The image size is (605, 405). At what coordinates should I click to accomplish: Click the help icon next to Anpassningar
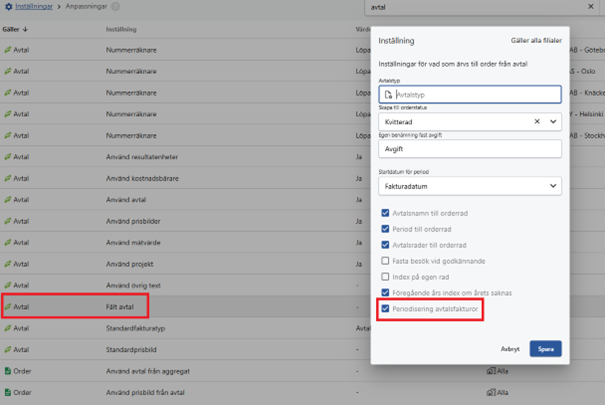(x=115, y=7)
